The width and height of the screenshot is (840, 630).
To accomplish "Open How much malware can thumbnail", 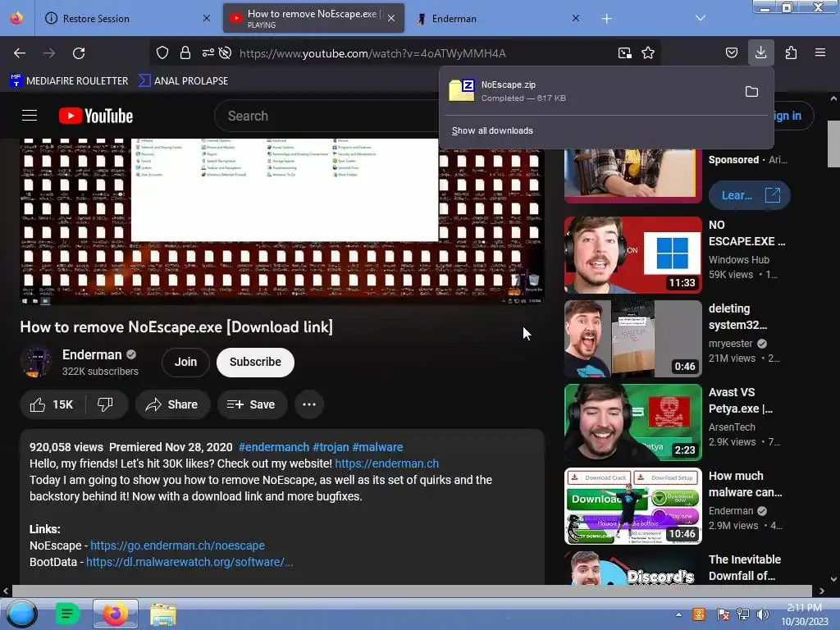I will pyautogui.click(x=632, y=505).
